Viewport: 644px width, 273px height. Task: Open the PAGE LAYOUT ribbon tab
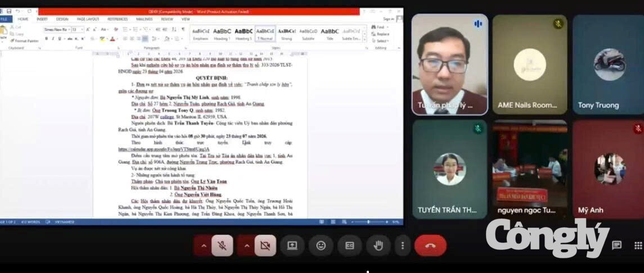[88, 19]
